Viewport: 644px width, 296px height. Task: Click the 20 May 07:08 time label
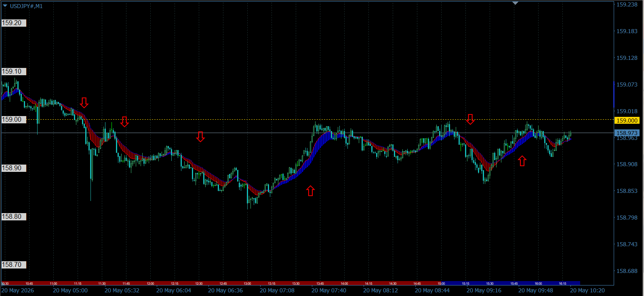[277, 290]
